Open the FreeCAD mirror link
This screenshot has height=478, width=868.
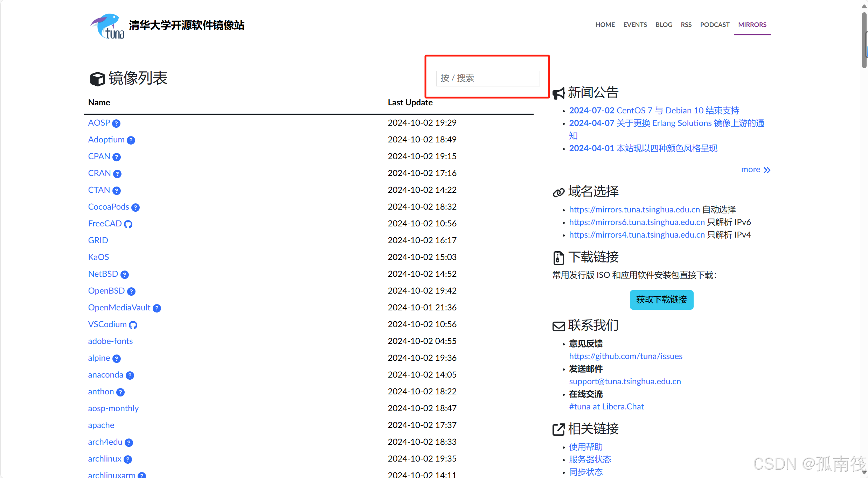[105, 224]
